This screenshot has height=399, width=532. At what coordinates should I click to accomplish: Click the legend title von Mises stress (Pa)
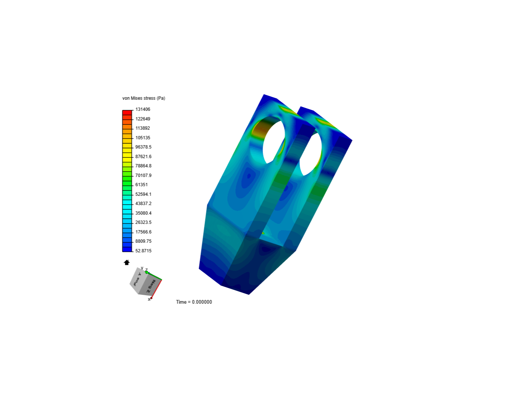[x=144, y=98]
